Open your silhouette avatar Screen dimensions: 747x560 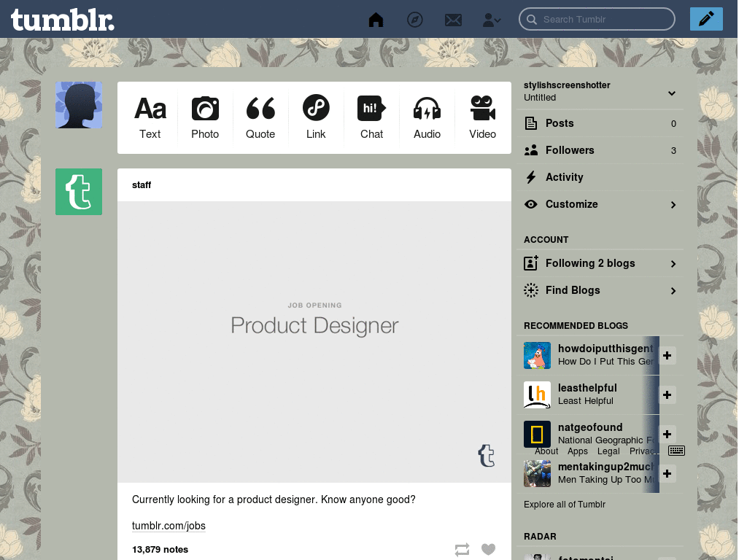click(x=79, y=105)
